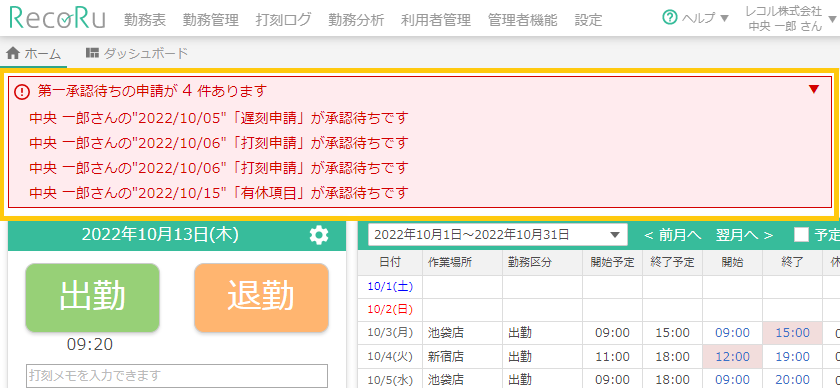Screen dimensions: 840x388
Task: Collapse the pending approvals notice
Action: point(814,89)
